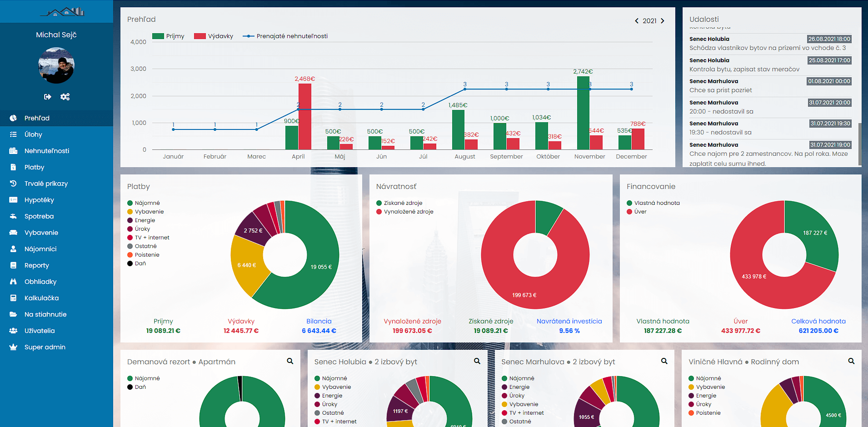Click the Celková hodnota 621 205.00 € value
Viewport: 868px width, 427px height.
818,331
